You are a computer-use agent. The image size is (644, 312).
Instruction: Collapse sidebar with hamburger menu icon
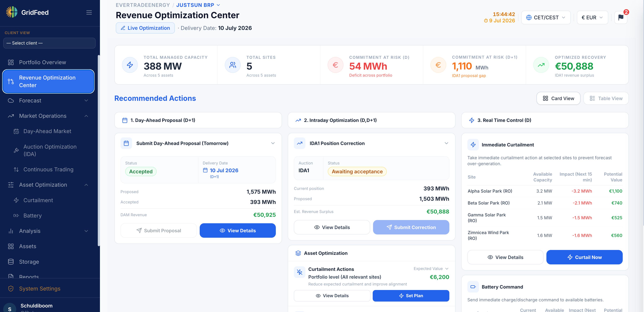[89, 12]
